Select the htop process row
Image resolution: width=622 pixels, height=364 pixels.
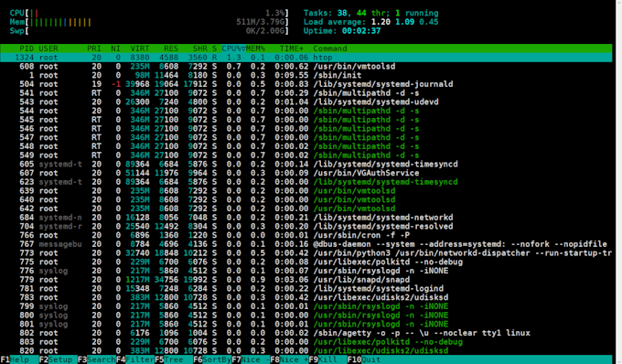point(306,58)
